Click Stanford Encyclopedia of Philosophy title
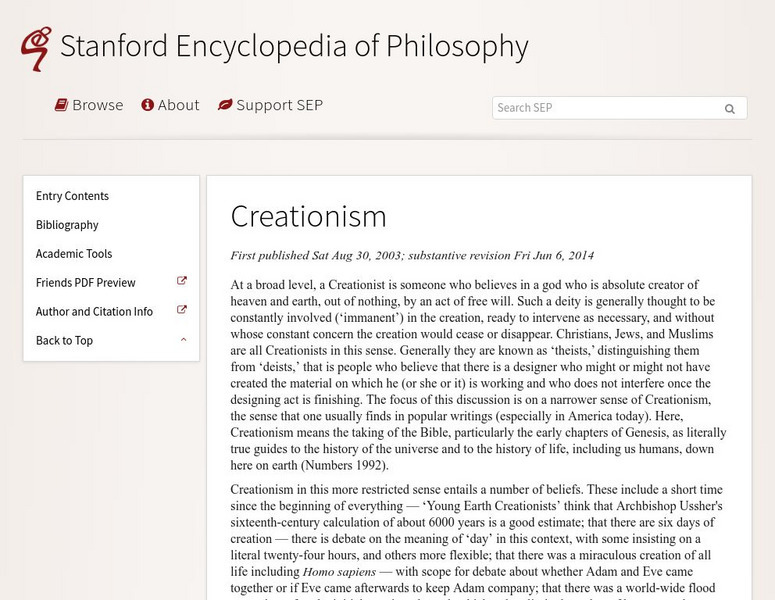This screenshot has height=600, width=775. (294, 47)
